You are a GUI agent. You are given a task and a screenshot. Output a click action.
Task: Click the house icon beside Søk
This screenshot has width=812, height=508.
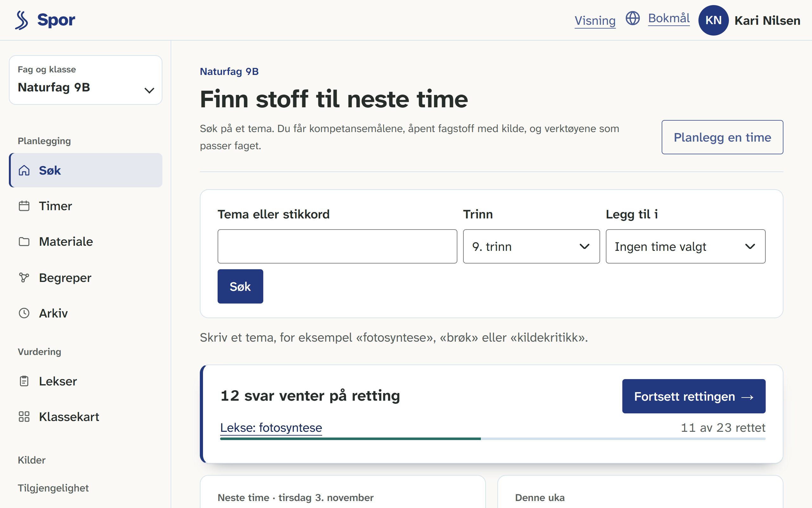tap(24, 170)
